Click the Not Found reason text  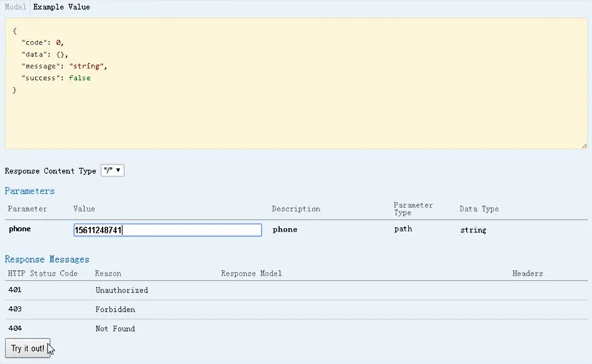[115, 328]
